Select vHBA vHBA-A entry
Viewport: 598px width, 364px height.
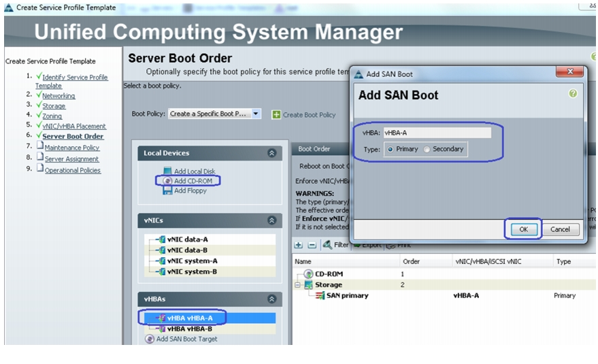tap(210, 318)
